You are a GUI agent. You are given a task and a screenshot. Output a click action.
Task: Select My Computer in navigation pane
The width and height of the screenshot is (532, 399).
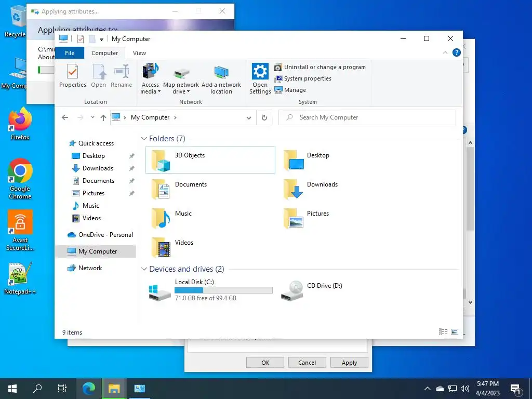[96, 251]
